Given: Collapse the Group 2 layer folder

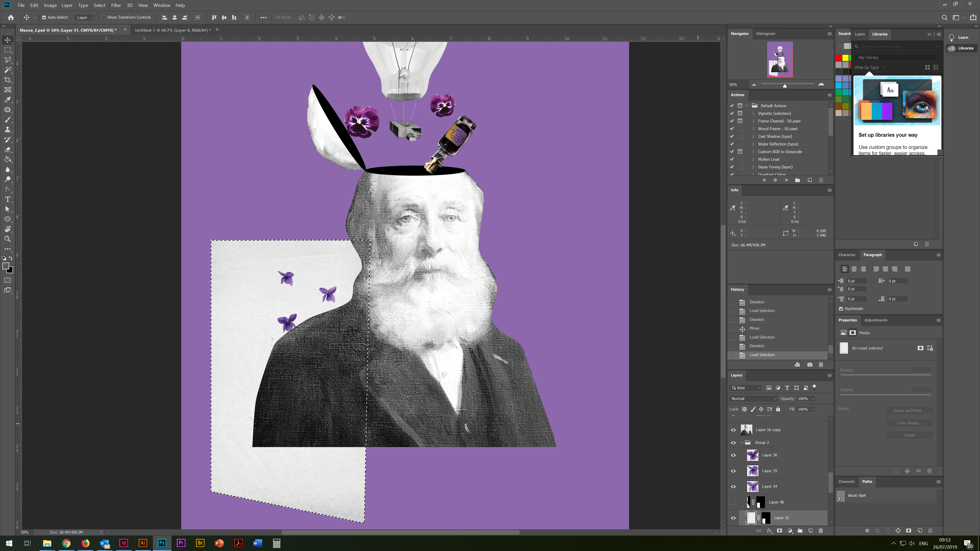Looking at the screenshot, I should point(742,443).
